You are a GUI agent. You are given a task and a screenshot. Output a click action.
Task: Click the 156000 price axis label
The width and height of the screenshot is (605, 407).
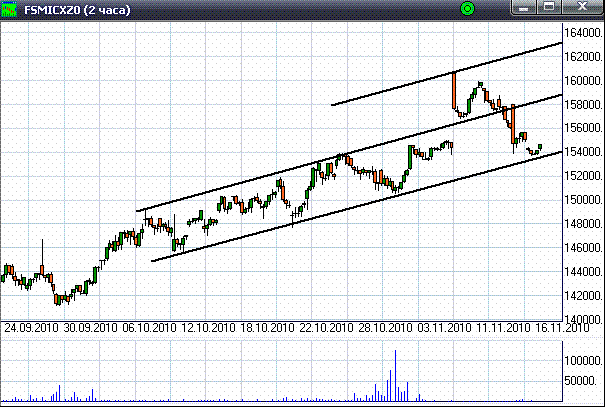click(583, 128)
